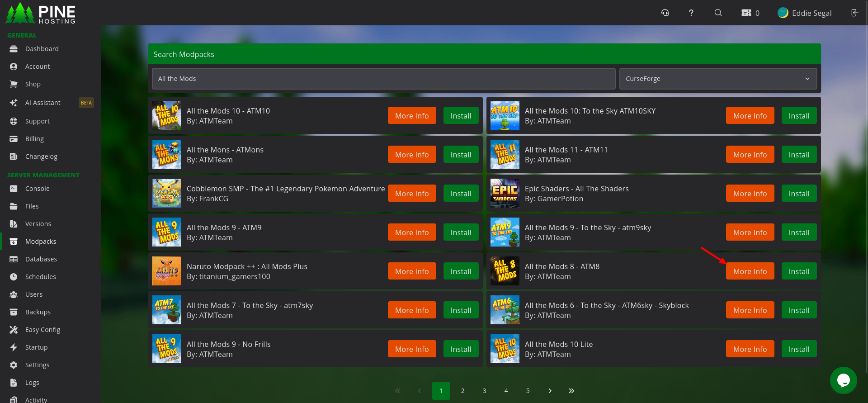Install All the Mods 10 Lite
This screenshot has width=868, height=403.
[x=799, y=349]
